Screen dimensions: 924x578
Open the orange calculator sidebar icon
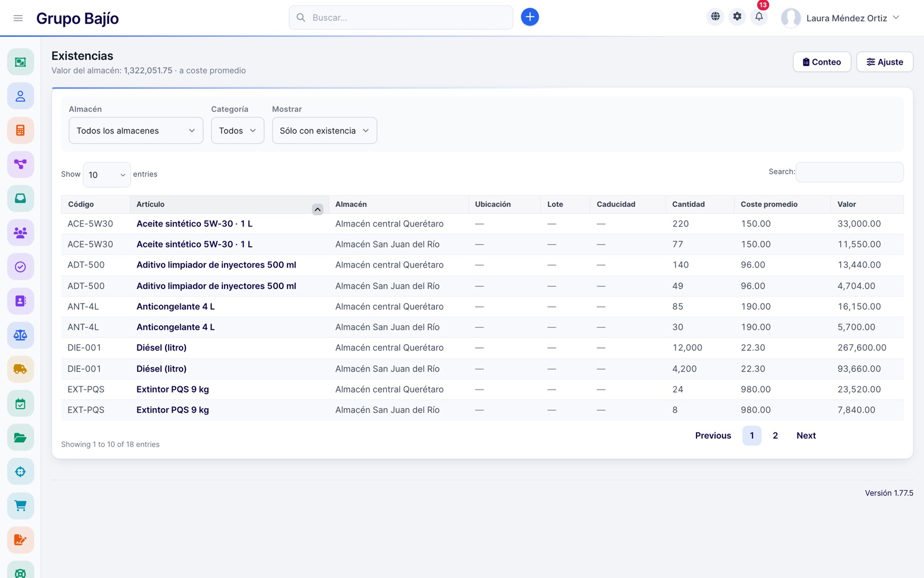(20, 130)
